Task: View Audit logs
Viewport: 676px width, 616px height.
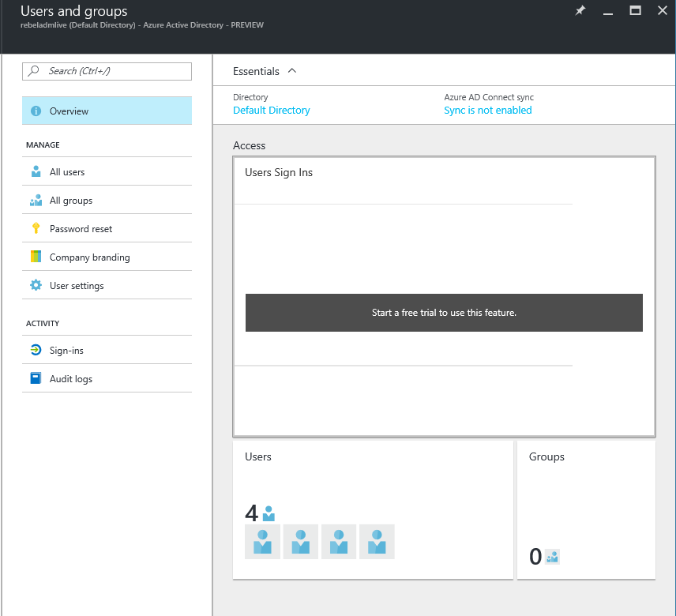Action: (107, 378)
